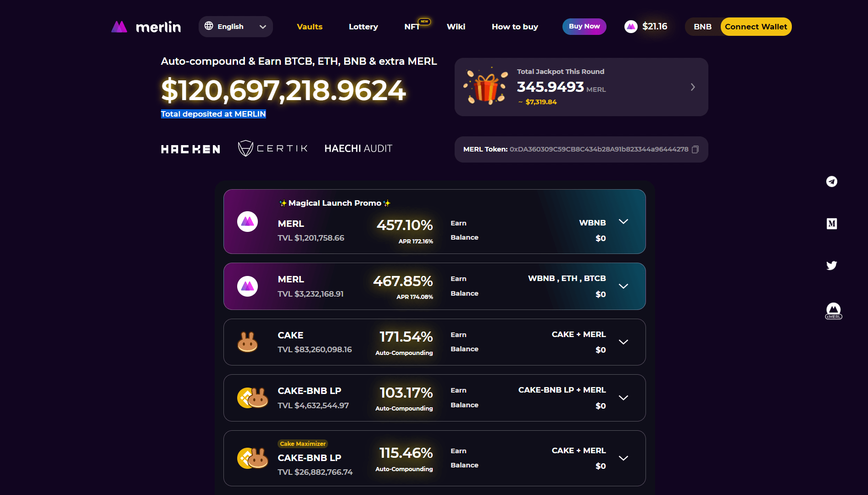Expand the CAKE vault row

point(623,342)
